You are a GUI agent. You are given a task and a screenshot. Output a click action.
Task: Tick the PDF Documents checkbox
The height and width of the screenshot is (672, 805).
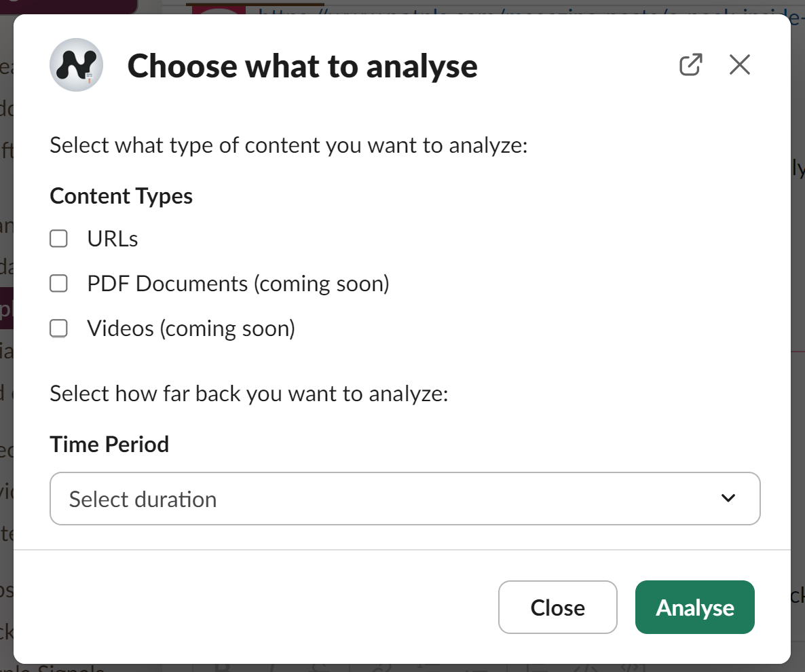(x=58, y=283)
